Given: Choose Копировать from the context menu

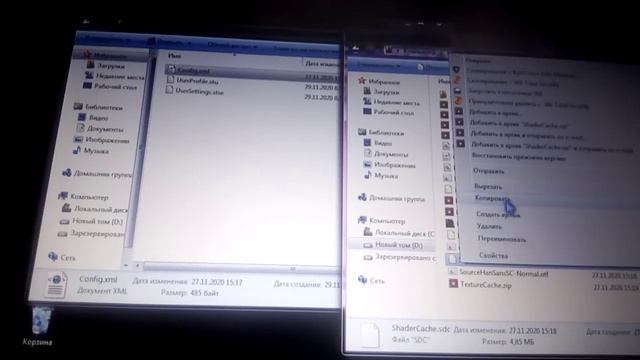Looking at the screenshot, I should pyautogui.click(x=492, y=198).
